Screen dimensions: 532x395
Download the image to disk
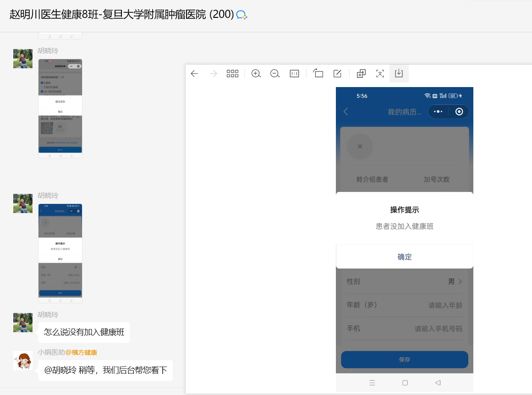[399, 74]
